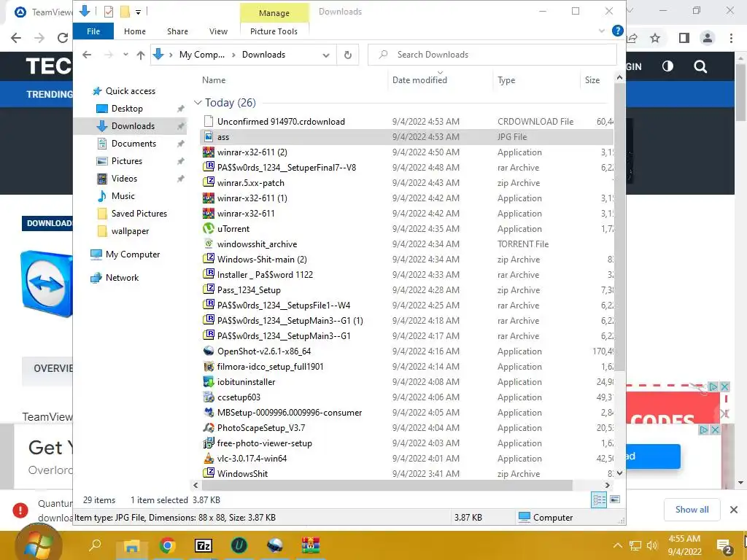This screenshot has width=747, height=560.
Task: Open File Explorer help icon
Action: [617, 31]
